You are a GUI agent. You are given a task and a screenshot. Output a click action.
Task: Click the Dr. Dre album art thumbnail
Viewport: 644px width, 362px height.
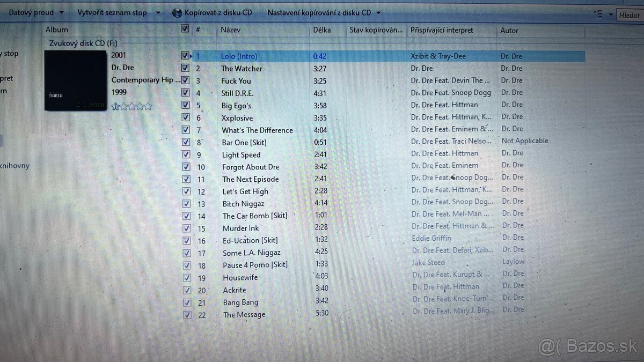click(75, 80)
